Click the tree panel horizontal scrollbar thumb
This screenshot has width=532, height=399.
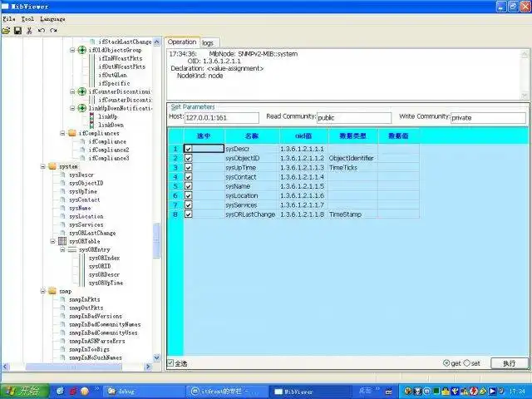coord(74,367)
